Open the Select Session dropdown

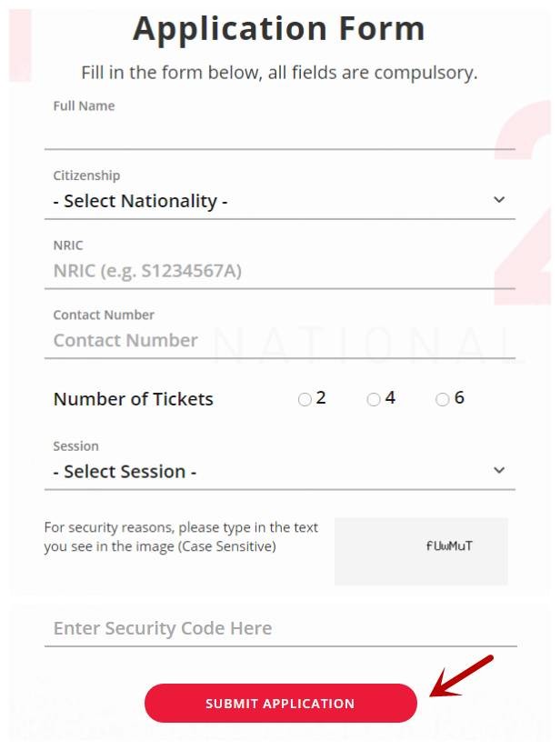(273, 471)
